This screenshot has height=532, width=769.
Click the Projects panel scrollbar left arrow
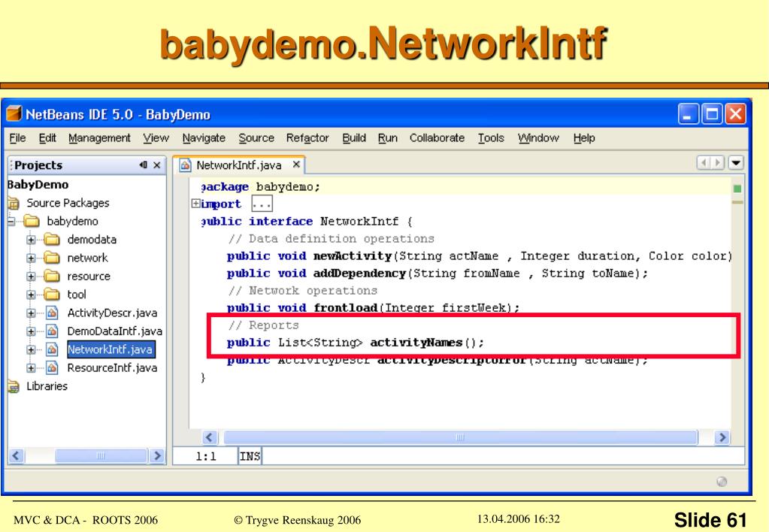17,456
